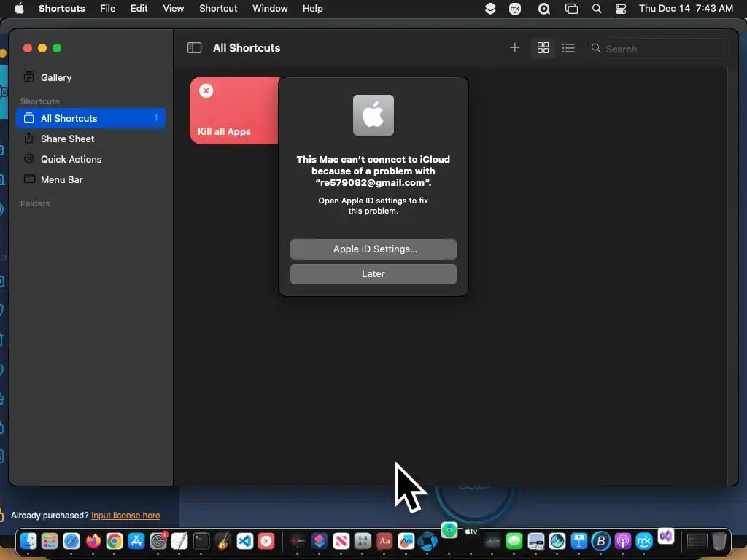This screenshot has height=560, width=747.
Task: Launch Firefox from the Dock
Action: coord(93,541)
